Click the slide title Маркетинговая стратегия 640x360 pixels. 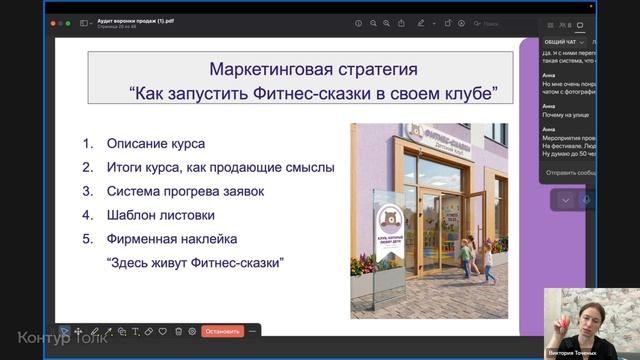pos(313,69)
